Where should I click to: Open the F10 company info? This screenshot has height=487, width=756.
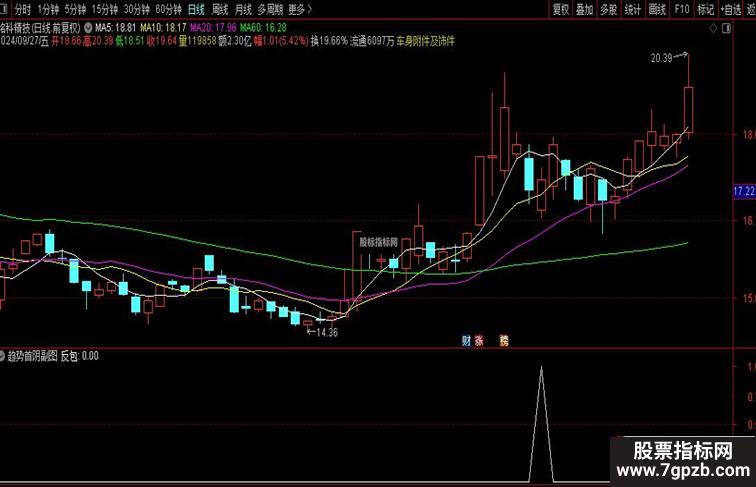click(x=681, y=9)
